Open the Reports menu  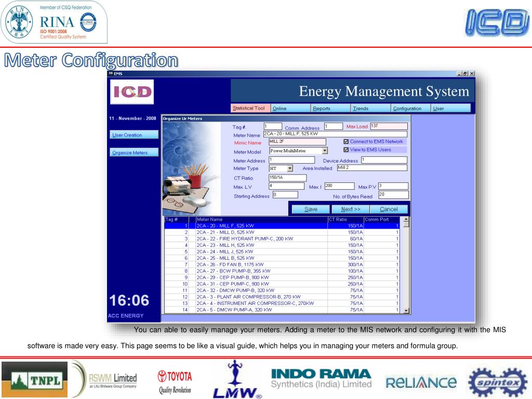pyautogui.click(x=331, y=108)
